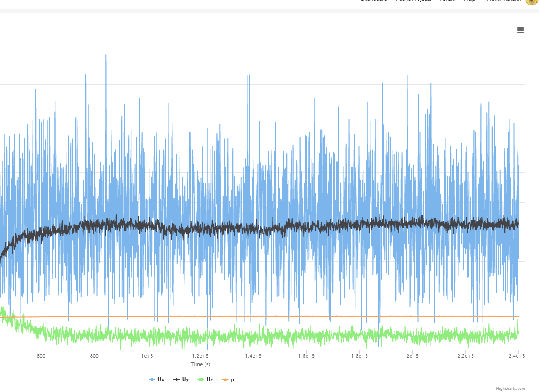Toggle the Uy series in the legend
The width and height of the screenshot is (539, 392).
coord(181,379)
